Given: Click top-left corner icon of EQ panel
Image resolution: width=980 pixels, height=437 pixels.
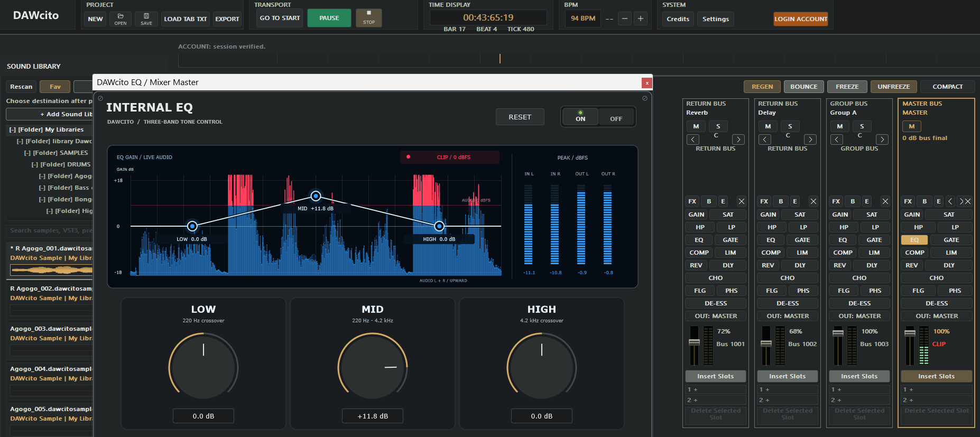Looking at the screenshot, I should coord(100,98).
